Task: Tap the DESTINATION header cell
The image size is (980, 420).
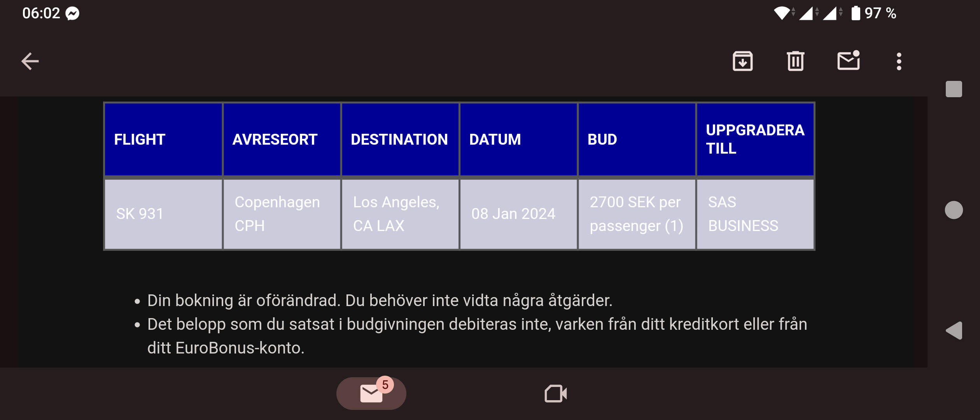Action: (400, 139)
